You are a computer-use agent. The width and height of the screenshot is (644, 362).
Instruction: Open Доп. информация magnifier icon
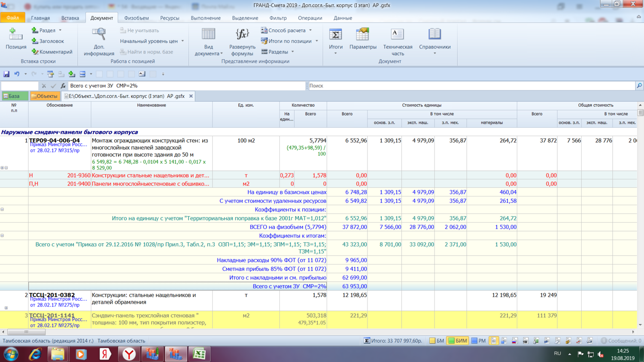pos(99,34)
